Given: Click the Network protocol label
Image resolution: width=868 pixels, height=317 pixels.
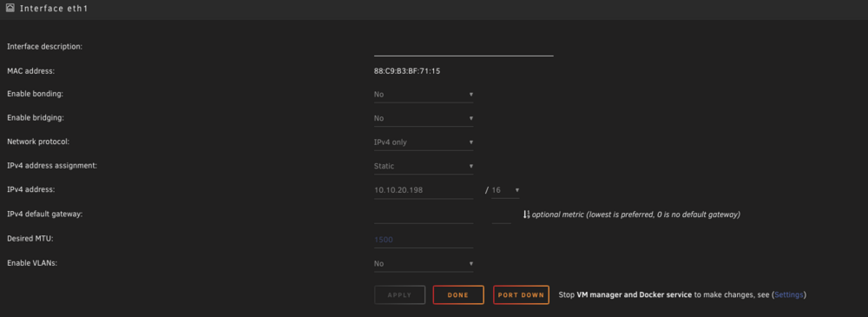Looking at the screenshot, I should (38, 142).
